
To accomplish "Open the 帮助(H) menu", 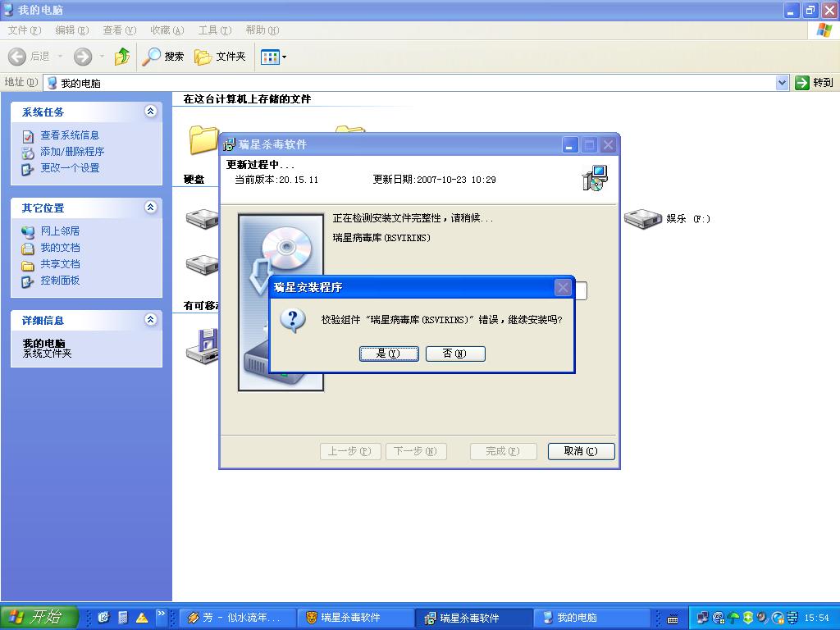I will click(262, 30).
